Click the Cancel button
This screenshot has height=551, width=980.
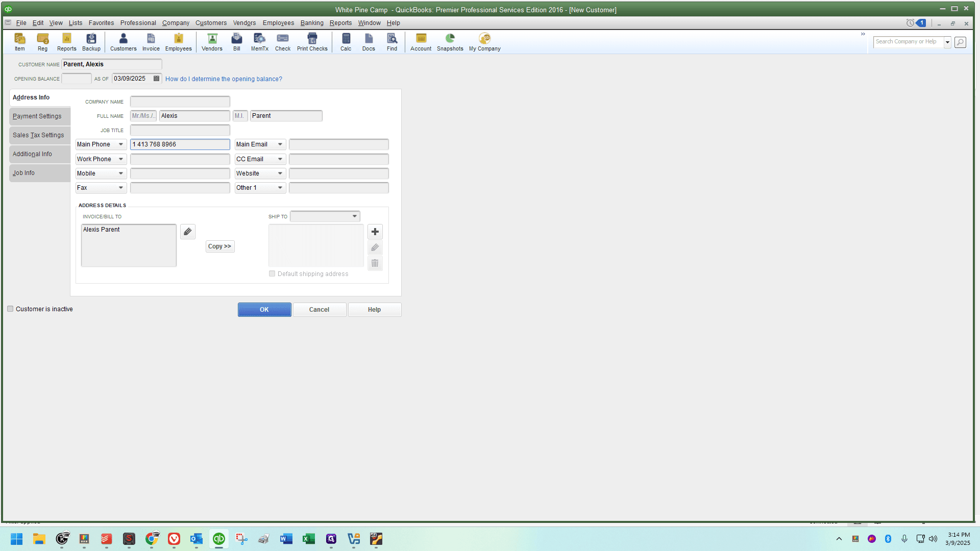pos(320,310)
